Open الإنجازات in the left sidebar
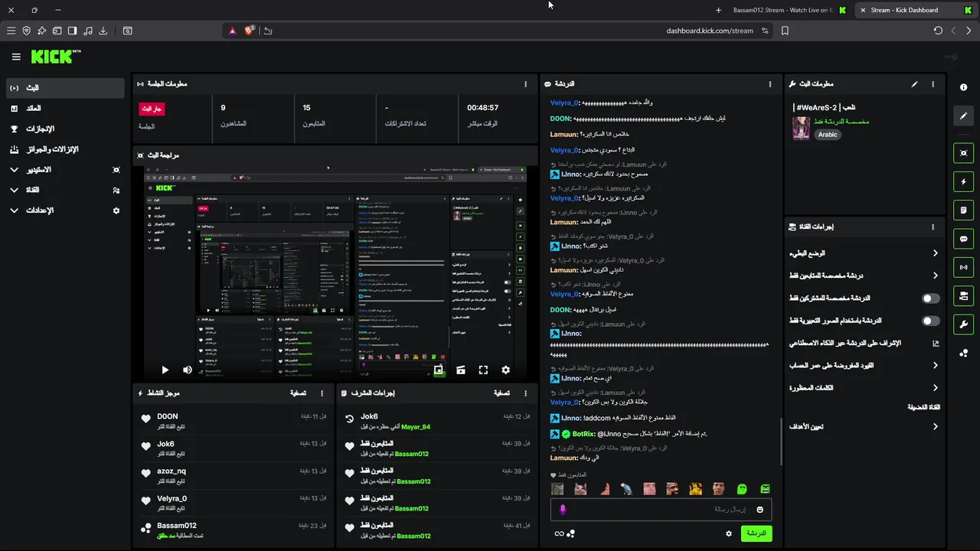Screen dimensions: 980x551 click(64, 129)
